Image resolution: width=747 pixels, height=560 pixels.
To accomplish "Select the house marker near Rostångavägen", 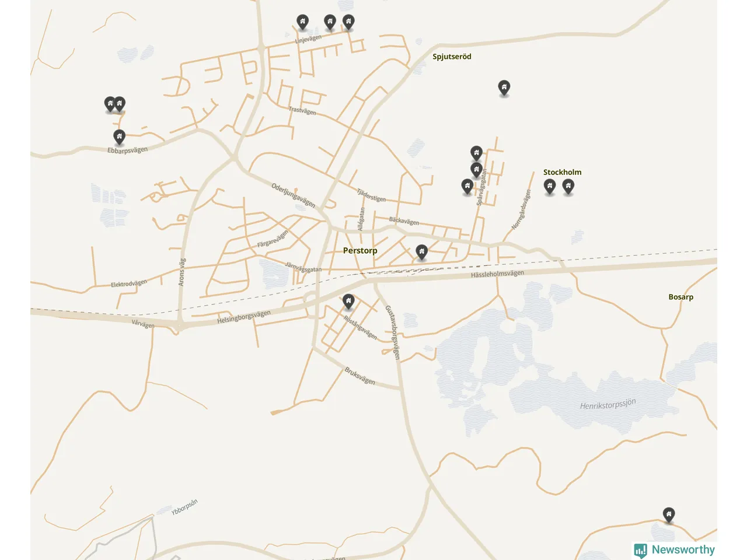I will (348, 301).
